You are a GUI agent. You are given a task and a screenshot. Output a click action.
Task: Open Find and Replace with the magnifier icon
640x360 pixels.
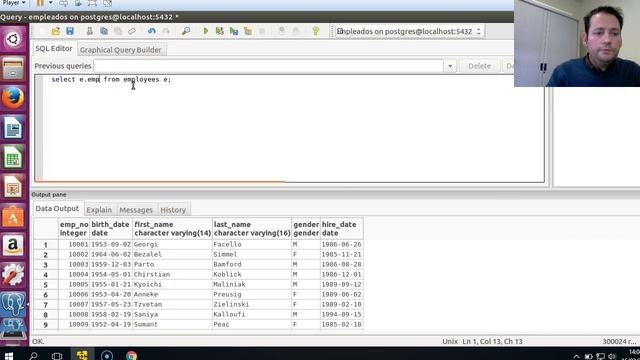tap(186, 31)
